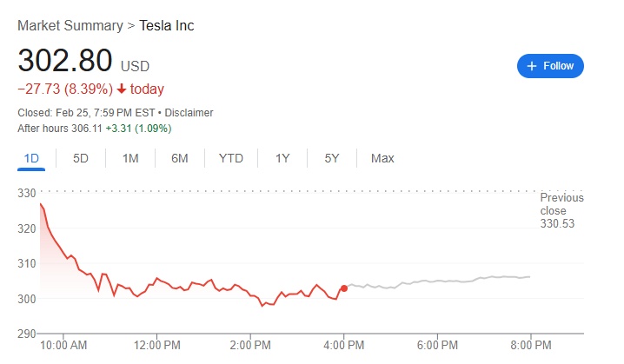
Task: Click the red down arrow beside today
Action: pyautogui.click(x=121, y=89)
